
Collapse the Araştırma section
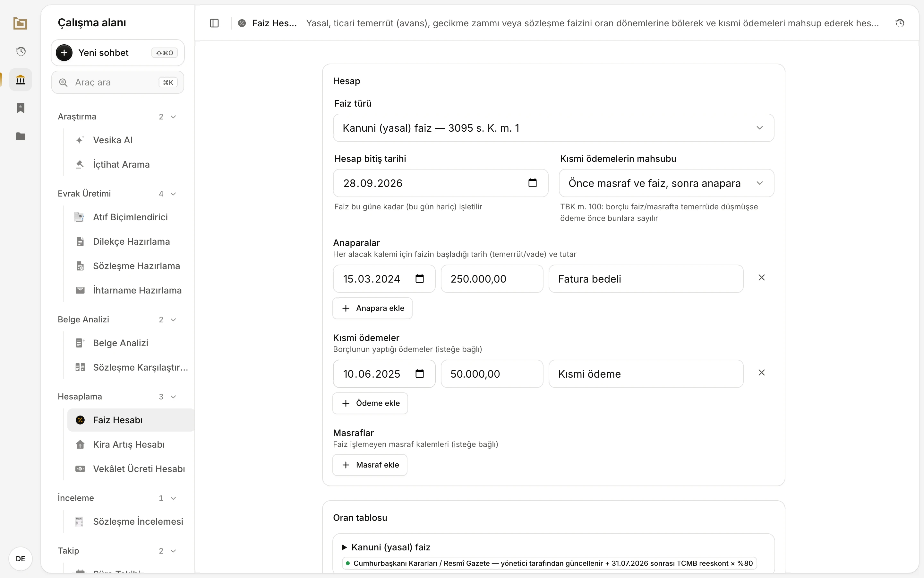(x=173, y=117)
